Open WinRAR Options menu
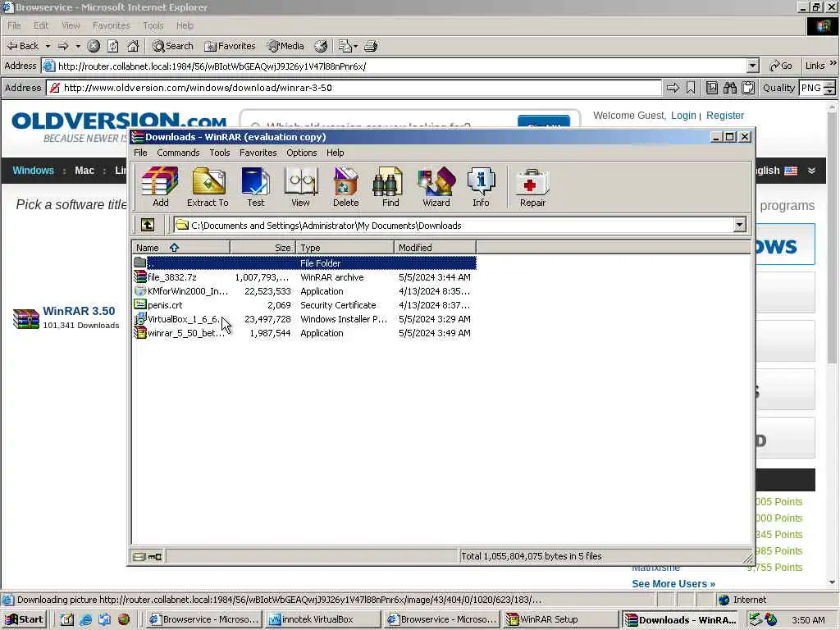 point(302,153)
